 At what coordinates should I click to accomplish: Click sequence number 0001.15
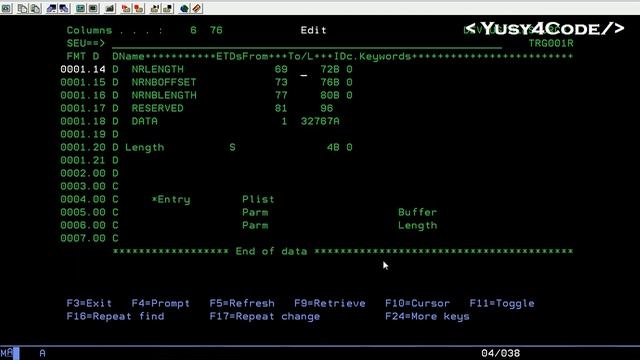[x=83, y=82]
